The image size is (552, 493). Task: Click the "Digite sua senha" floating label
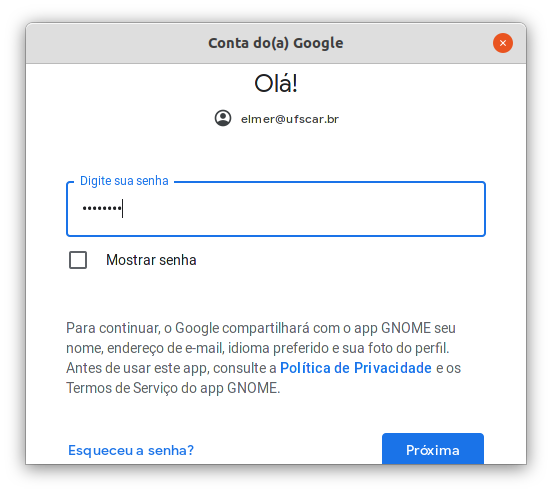tap(124, 181)
